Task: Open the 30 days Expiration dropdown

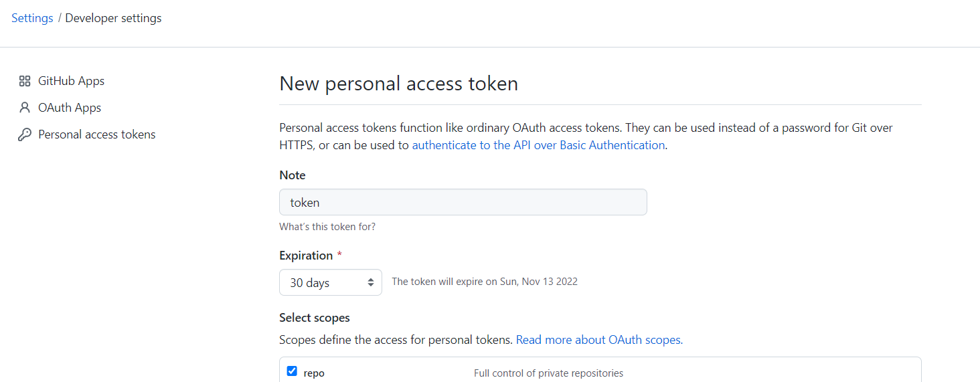Action: (330, 282)
